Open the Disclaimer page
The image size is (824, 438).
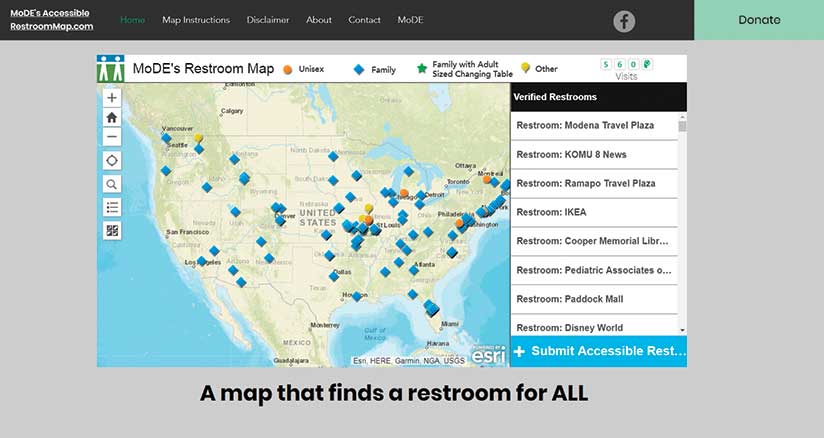coord(268,20)
